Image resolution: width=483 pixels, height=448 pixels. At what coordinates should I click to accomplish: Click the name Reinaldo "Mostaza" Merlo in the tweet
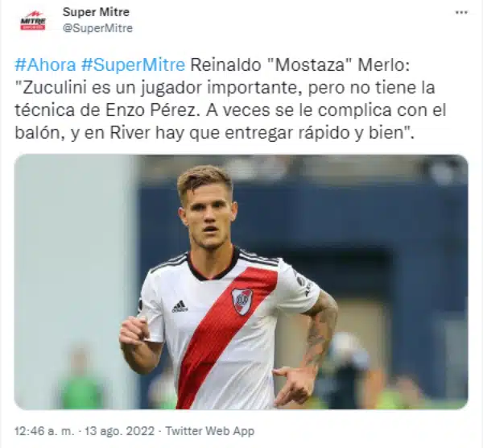tap(298, 64)
